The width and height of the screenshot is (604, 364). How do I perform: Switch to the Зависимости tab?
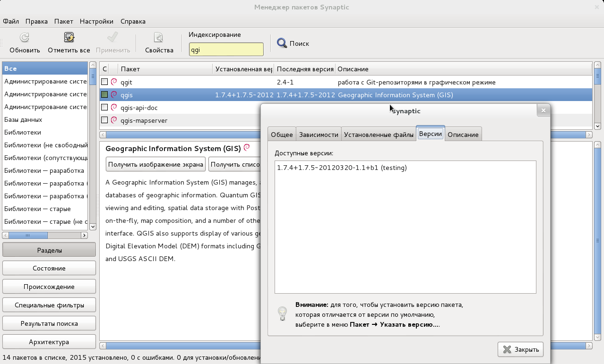318,134
